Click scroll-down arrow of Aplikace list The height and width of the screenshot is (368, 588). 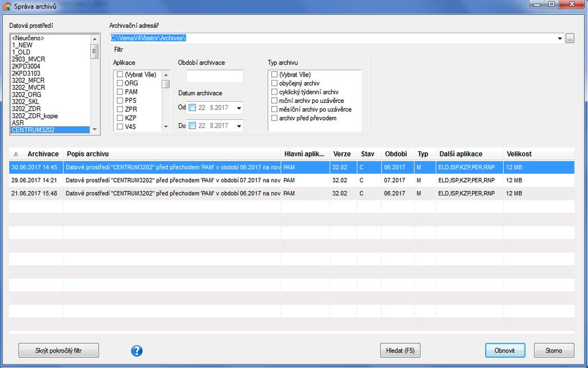pyautogui.click(x=166, y=127)
